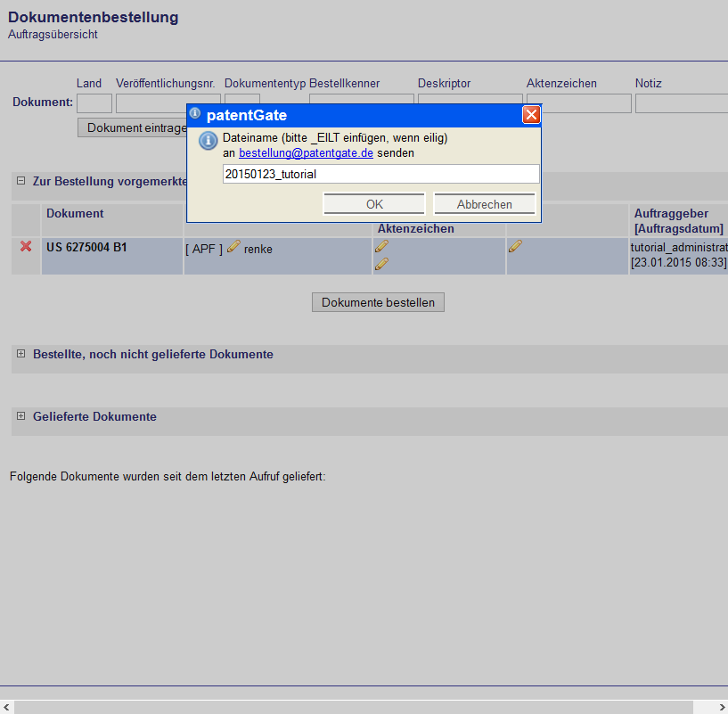Click the Auftraggeber [Auftragsdatum] column header
Viewport: 728px width, 714px height.
coord(678,221)
